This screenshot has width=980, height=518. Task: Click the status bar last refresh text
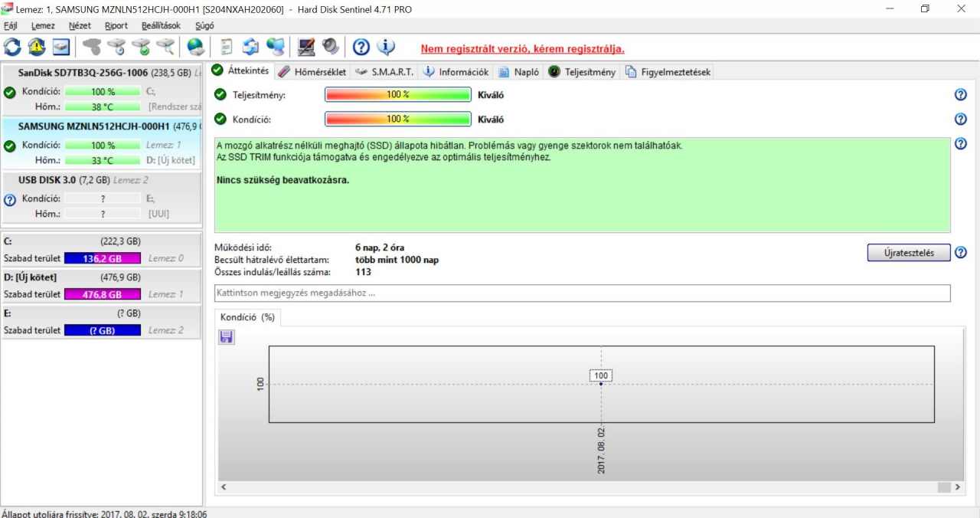104,513
